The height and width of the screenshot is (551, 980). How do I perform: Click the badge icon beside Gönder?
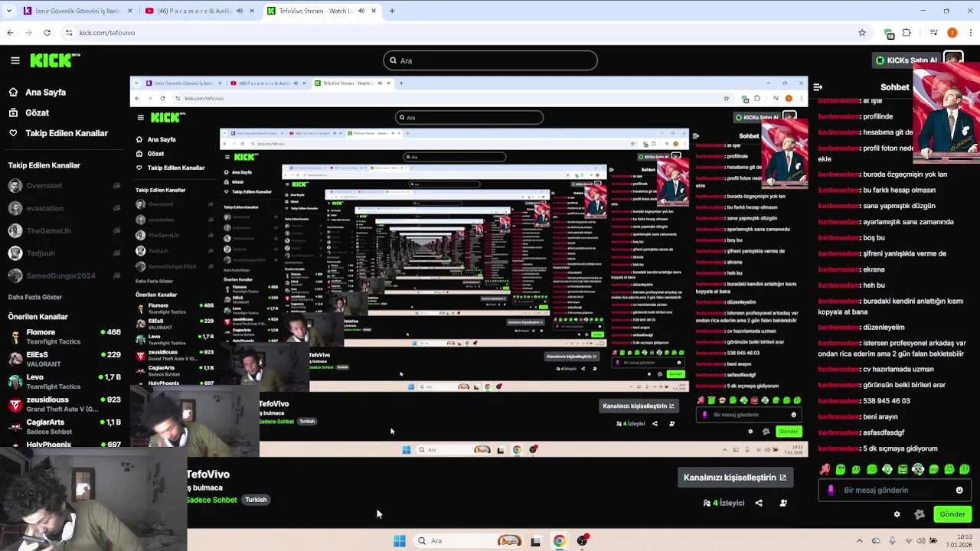(x=920, y=514)
